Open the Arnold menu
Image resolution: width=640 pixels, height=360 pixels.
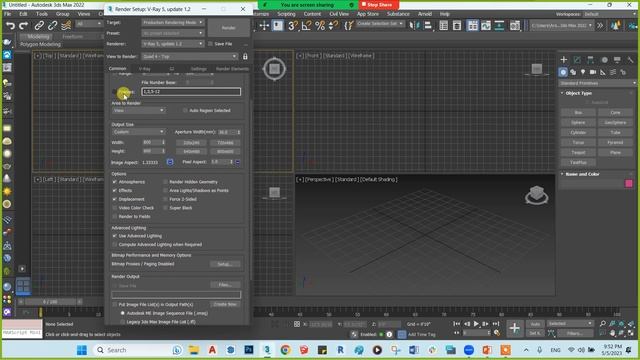point(424,14)
